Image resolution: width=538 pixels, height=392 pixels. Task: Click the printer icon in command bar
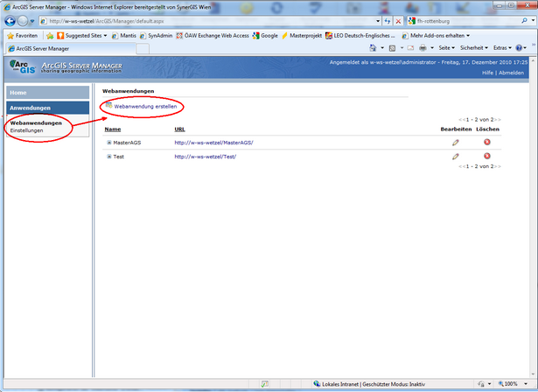click(x=422, y=48)
